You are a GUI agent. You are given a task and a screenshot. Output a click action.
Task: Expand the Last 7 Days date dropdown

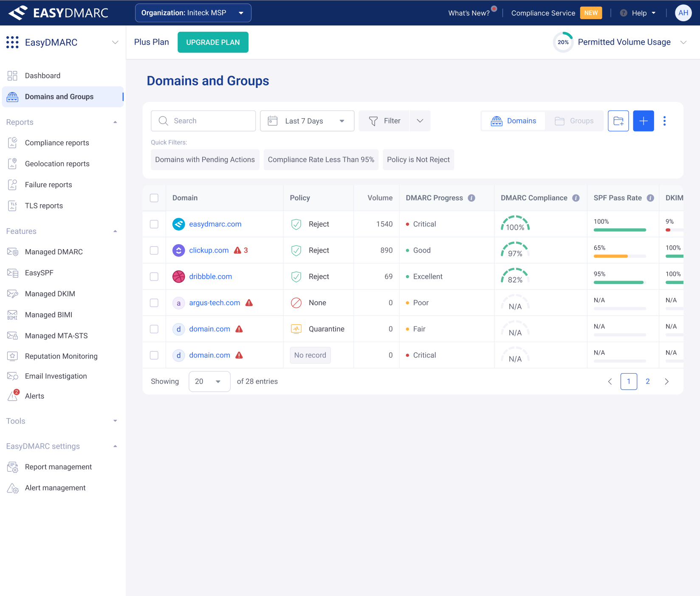point(307,121)
